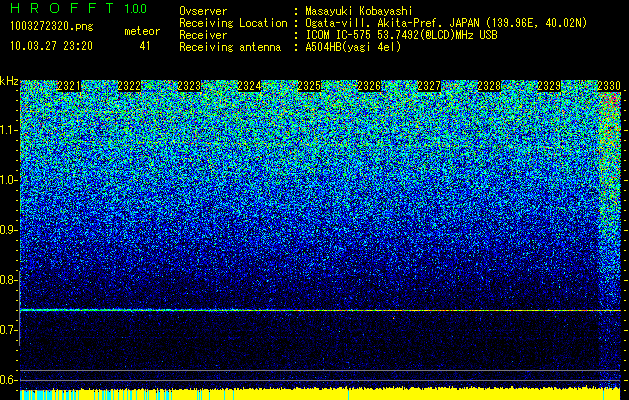The image size is (629, 400).
Task: Click the meteor label
Action: click(x=142, y=31)
